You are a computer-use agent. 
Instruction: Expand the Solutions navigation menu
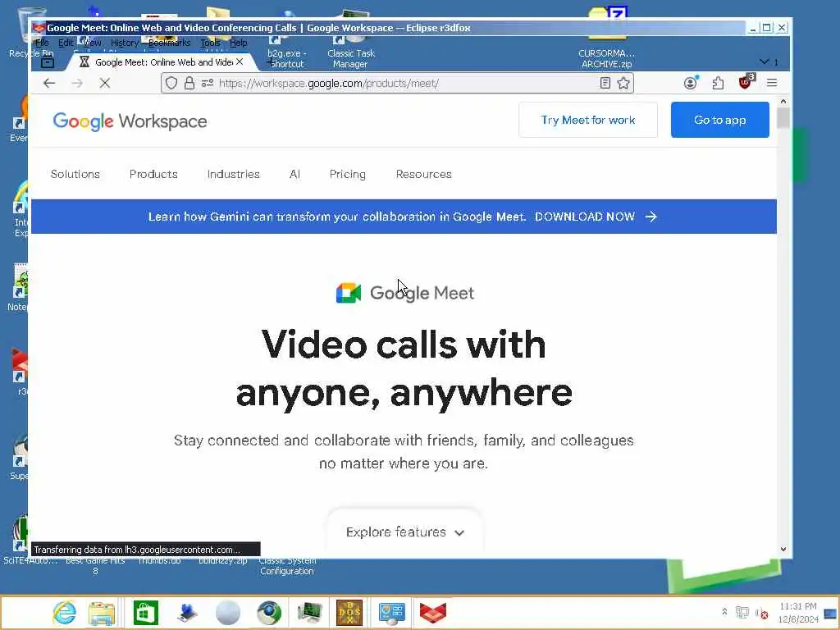click(75, 174)
